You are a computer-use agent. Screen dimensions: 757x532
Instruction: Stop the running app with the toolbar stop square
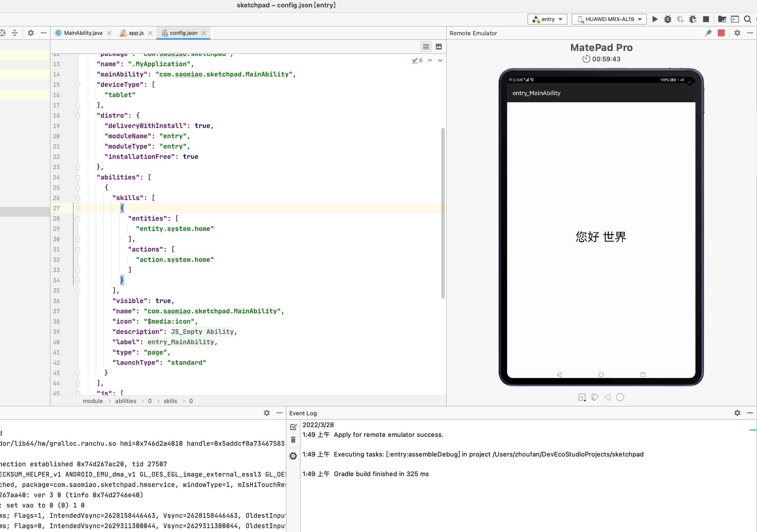point(706,19)
